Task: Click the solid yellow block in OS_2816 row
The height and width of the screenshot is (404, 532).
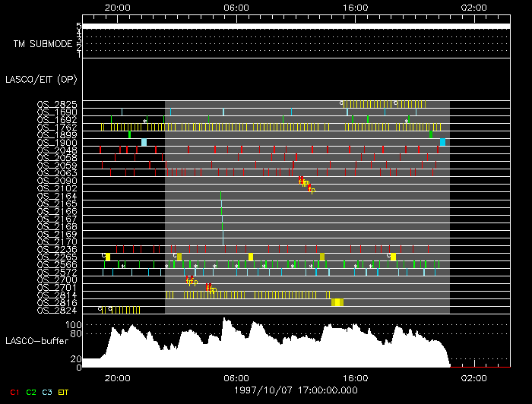Action: coord(337,302)
